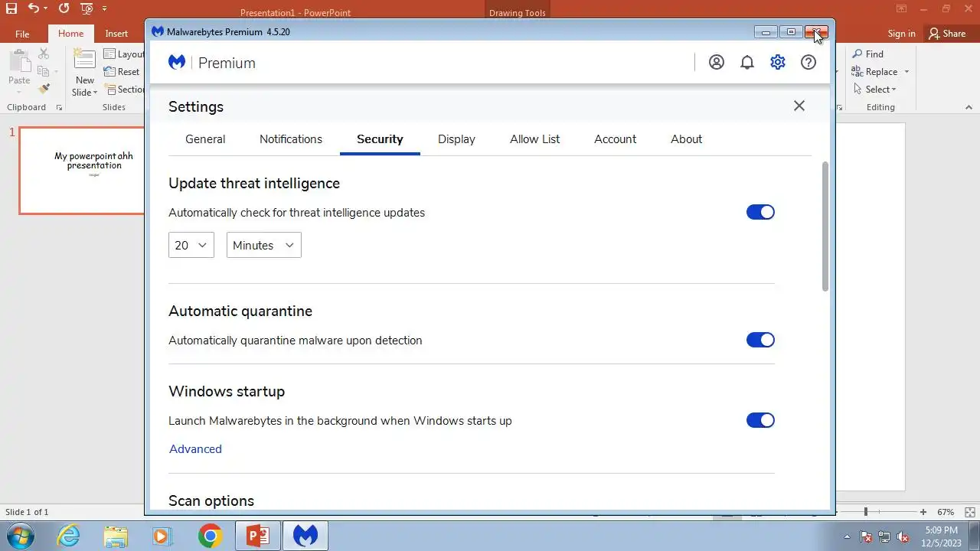Image resolution: width=980 pixels, height=551 pixels.
Task: Open Action Center flag in system tray
Action: (x=867, y=536)
